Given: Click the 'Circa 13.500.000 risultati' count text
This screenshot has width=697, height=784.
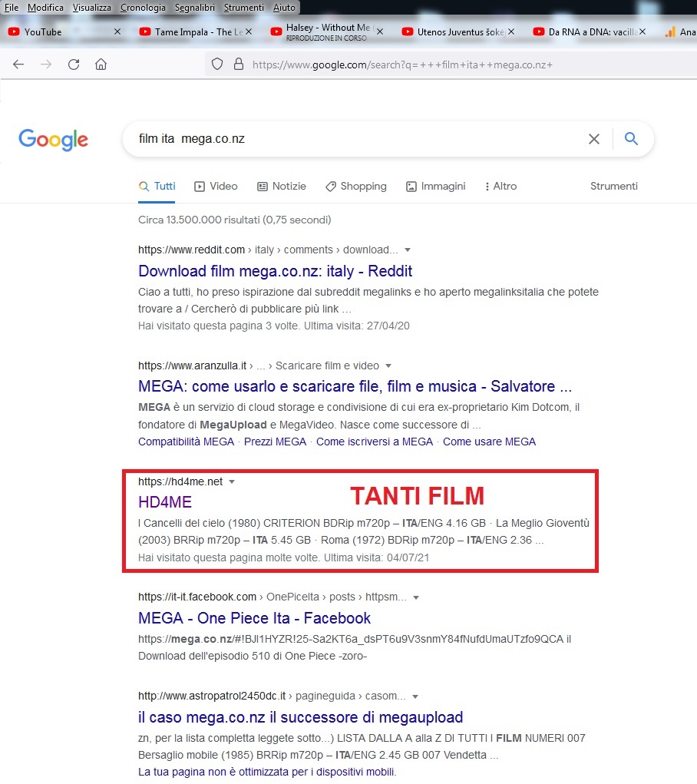Looking at the screenshot, I should pos(234,220).
